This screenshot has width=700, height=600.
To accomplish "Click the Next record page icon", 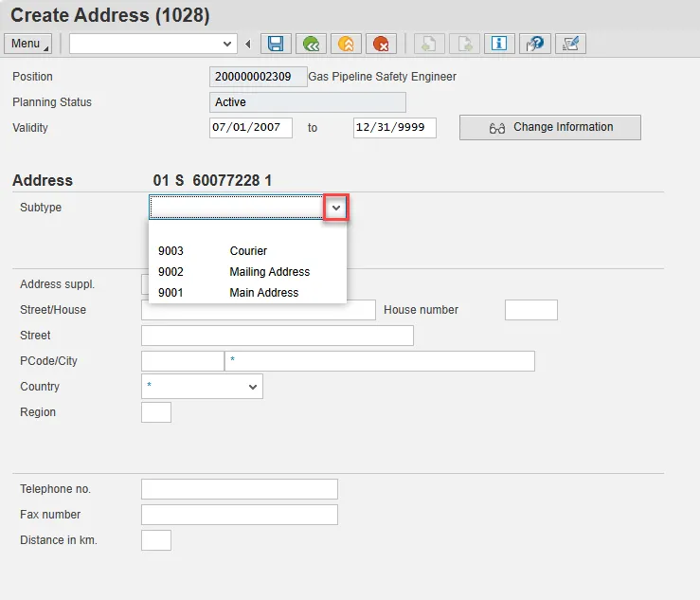I will pyautogui.click(x=464, y=44).
